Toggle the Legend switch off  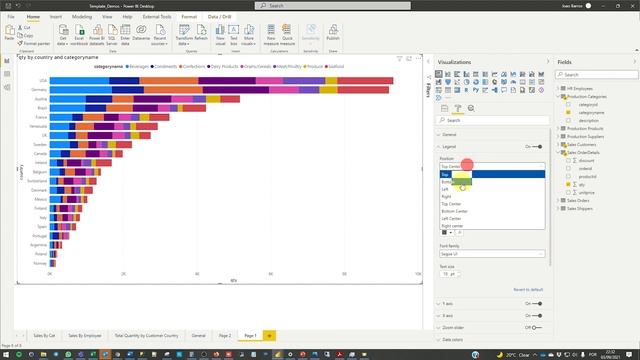(x=537, y=147)
